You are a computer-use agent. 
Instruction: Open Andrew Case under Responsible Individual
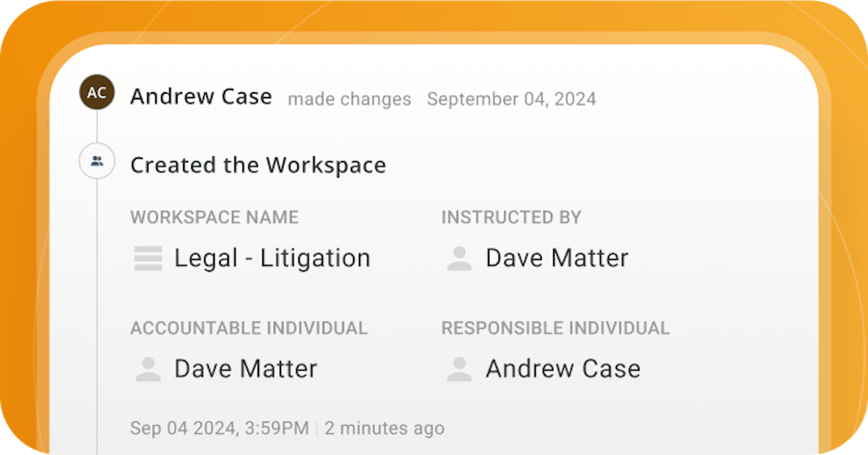pos(563,369)
